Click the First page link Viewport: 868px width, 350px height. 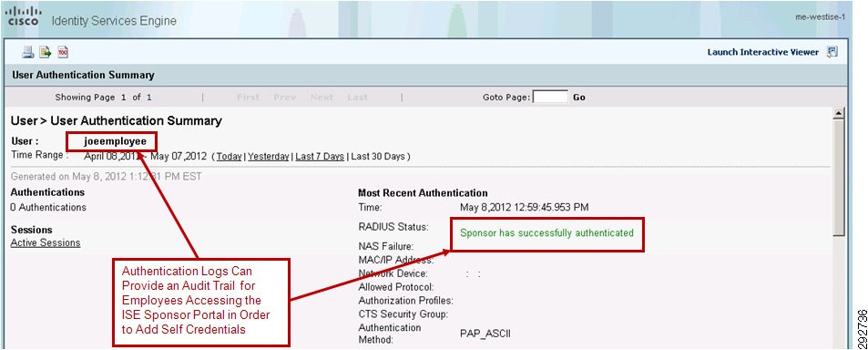(x=248, y=97)
